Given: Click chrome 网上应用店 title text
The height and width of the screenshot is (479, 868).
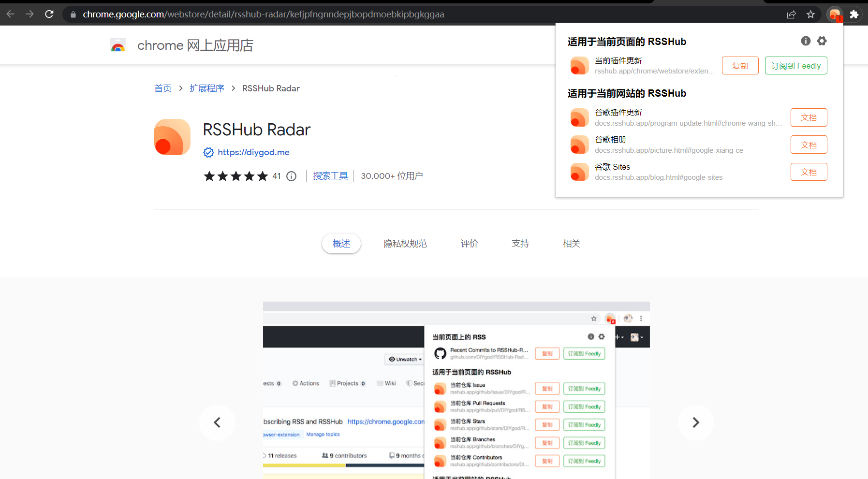Looking at the screenshot, I should coord(195,45).
